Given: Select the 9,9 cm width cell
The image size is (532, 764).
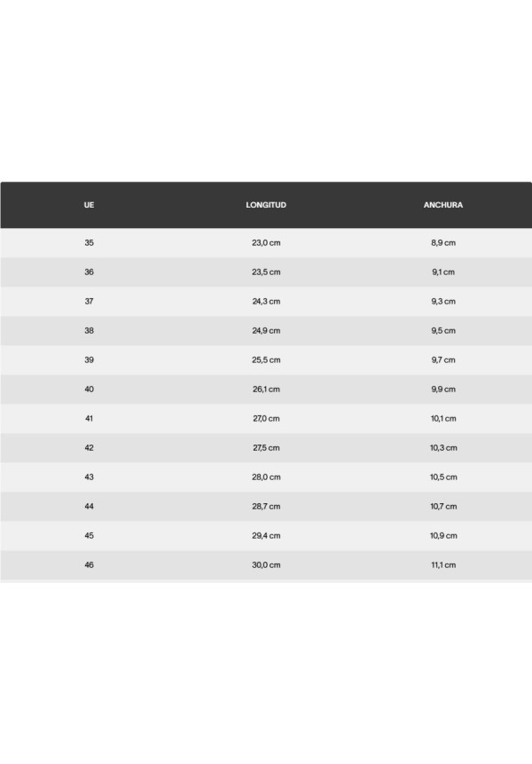Looking at the screenshot, I should tap(443, 389).
